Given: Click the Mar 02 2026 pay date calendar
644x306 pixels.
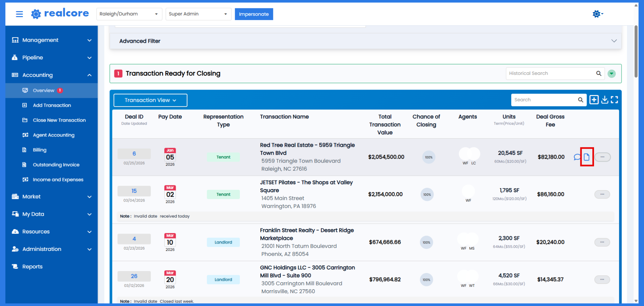Looking at the screenshot, I should [x=170, y=194].
